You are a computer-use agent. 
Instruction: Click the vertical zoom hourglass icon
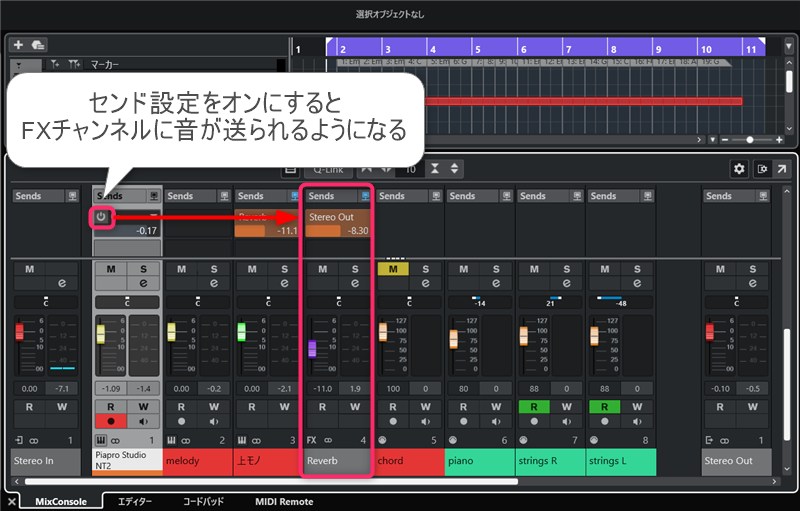click(435, 169)
